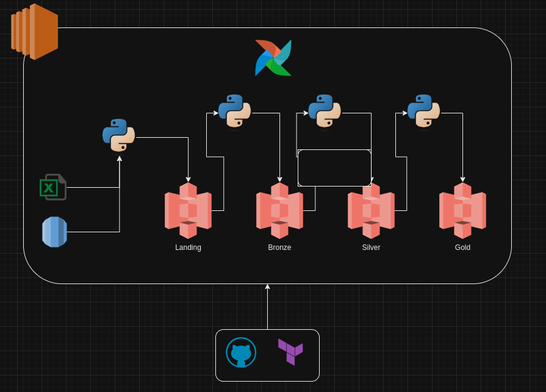Screen dimensions: 546x392
Task: Click the purple Terraform logo
Action: tap(290, 352)
